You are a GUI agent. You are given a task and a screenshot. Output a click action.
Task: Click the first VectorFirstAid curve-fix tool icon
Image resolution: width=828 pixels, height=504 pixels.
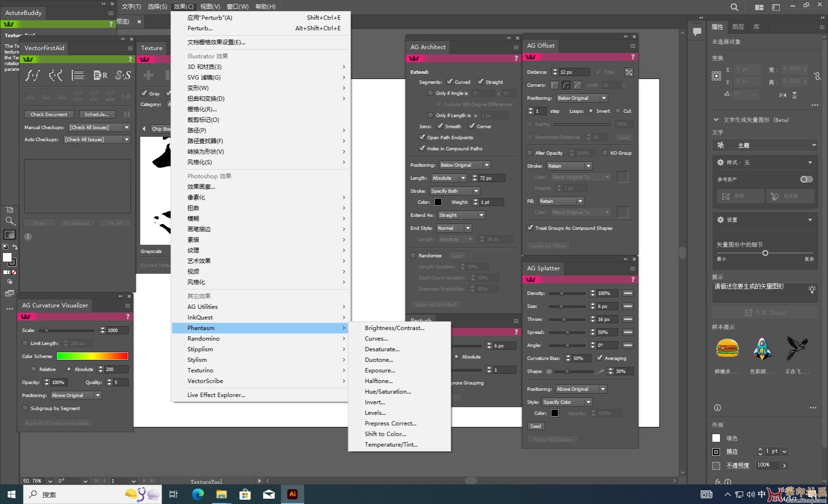point(33,75)
